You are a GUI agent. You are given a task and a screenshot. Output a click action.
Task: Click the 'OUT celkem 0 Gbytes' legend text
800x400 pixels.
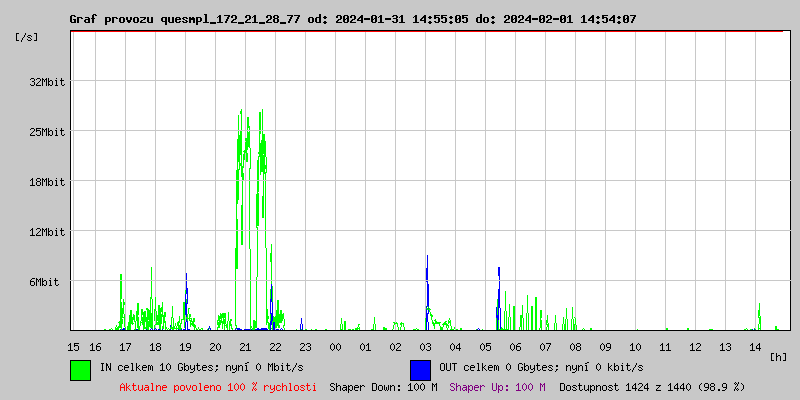click(541, 367)
